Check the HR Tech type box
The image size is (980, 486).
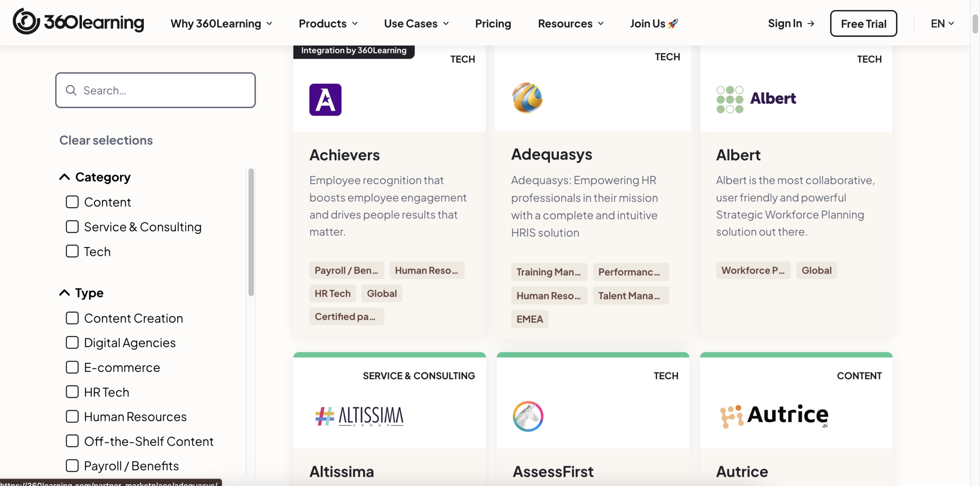pos(72,392)
